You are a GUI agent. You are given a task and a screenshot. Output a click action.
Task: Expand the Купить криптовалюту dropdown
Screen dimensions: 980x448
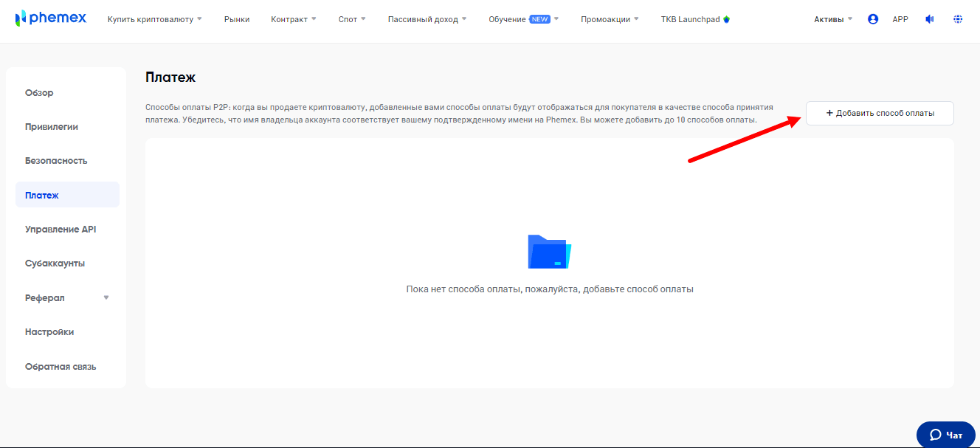[x=154, y=19]
